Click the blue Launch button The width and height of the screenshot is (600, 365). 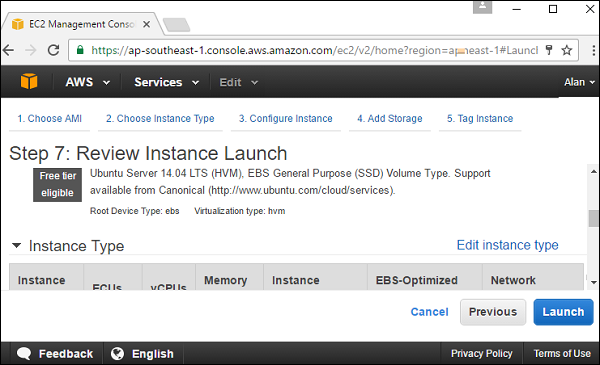pyautogui.click(x=563, y=312)
